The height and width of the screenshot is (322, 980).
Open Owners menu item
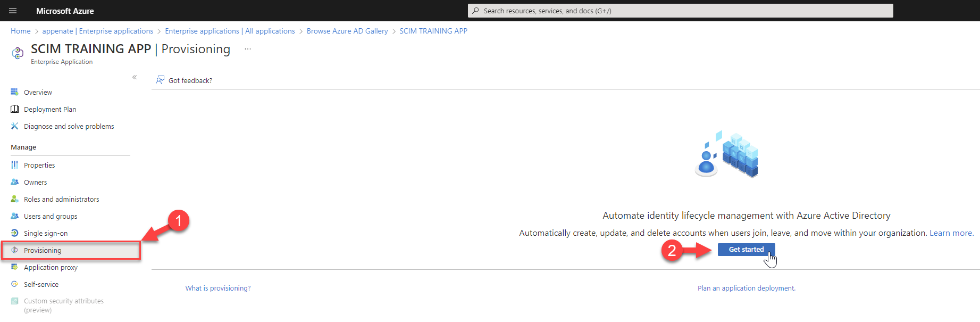coord(35,182)
